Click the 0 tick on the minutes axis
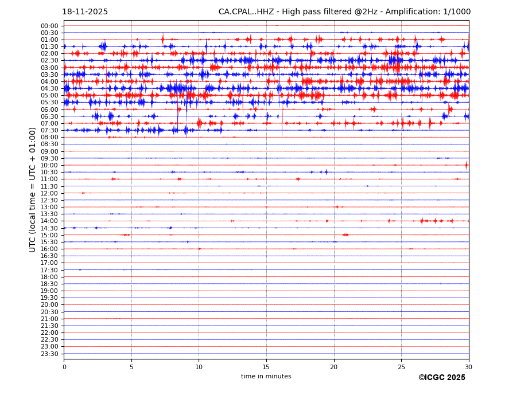Image resolution: width=532 pixels, height=399 pixels. [64, 367]
